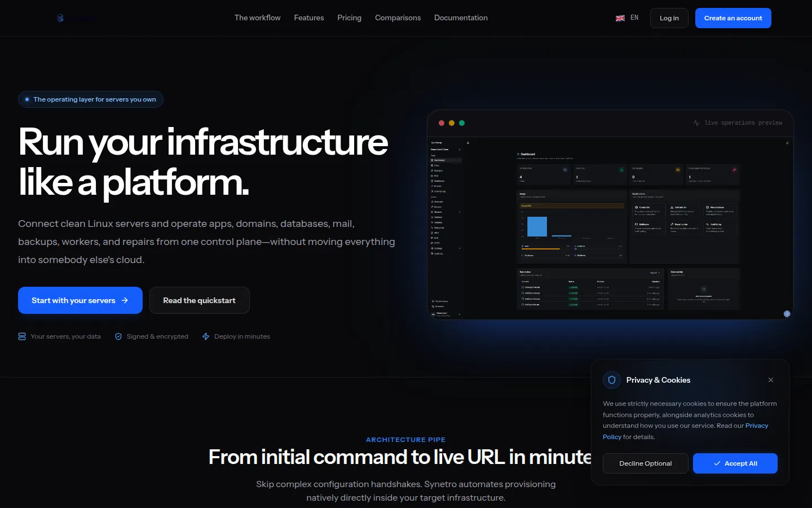Click the Synetro logo icon in the header
This screenshot has width=812, height=508.
[x=60, y=18]
